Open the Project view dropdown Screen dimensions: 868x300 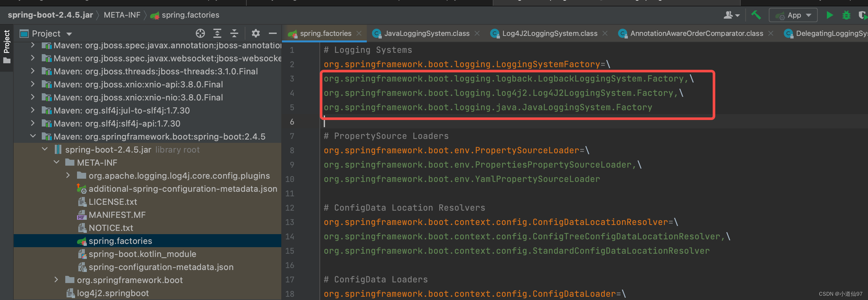46,33
